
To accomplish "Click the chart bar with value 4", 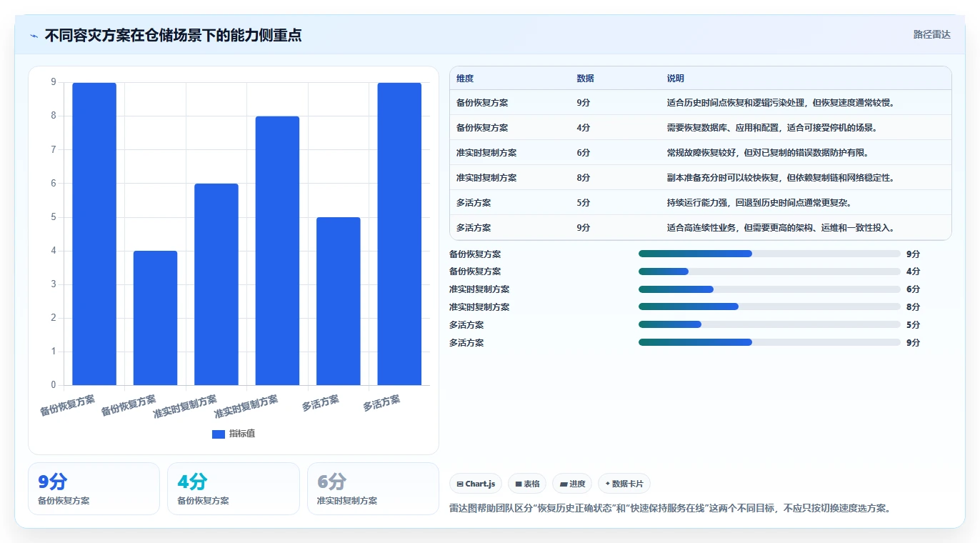I will point(155,318).
